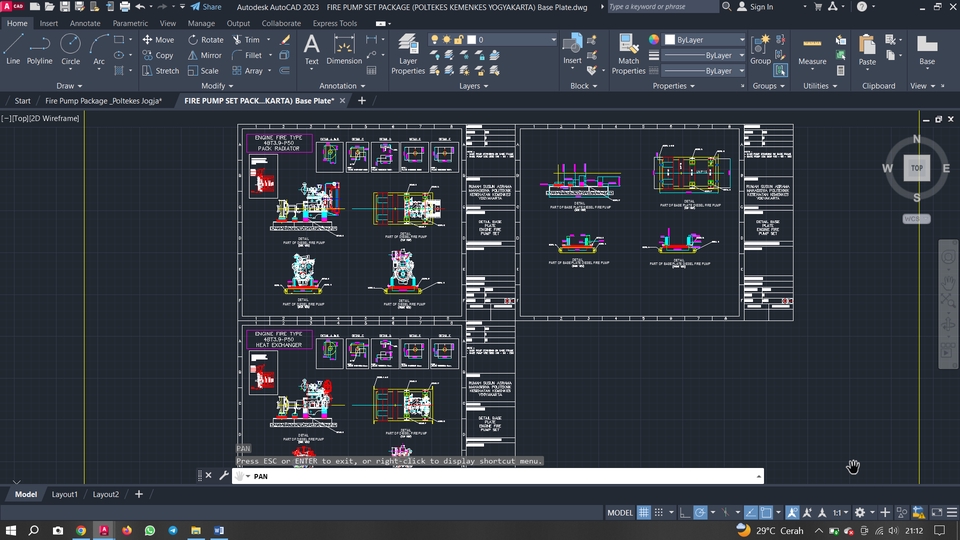Select the Circle tool

click(70, 49)
